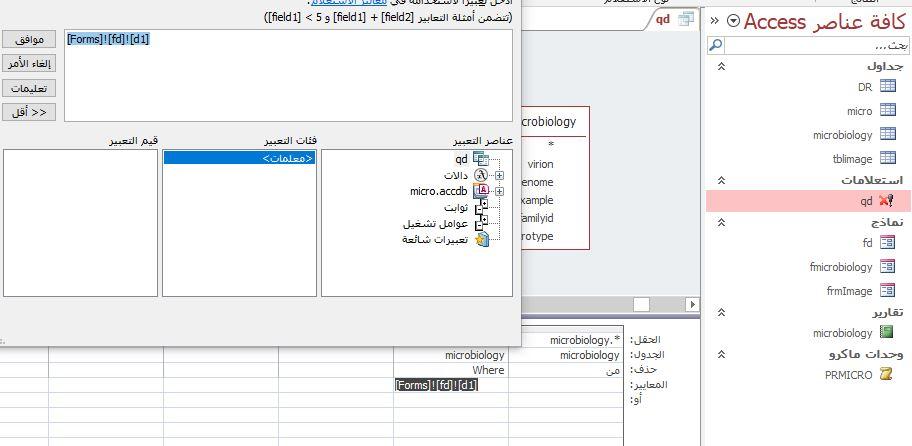Screen dimensions: 912x446
Task: Click the كافة عناصر Access pane header
Action: point(825,22)
